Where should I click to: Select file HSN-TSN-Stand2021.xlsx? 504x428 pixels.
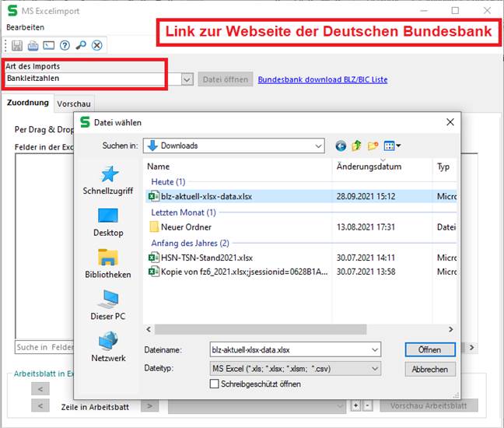(206, 258)
